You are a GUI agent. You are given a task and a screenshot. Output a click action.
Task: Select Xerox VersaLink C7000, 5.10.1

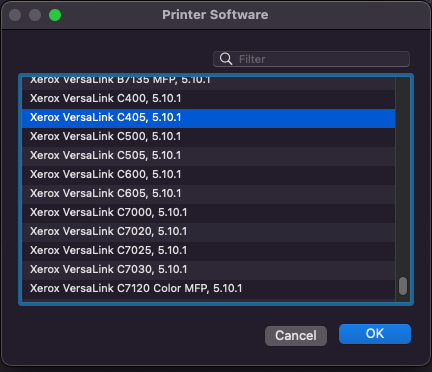coord(209,213)
